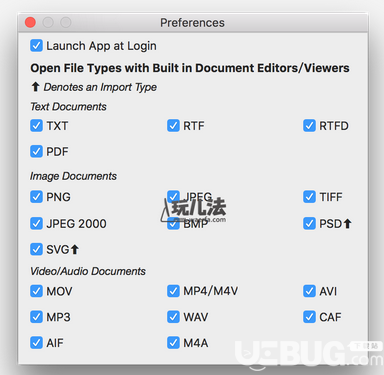
Task: Disable the TIFF image checkbox
Action: tap(309, 197)
